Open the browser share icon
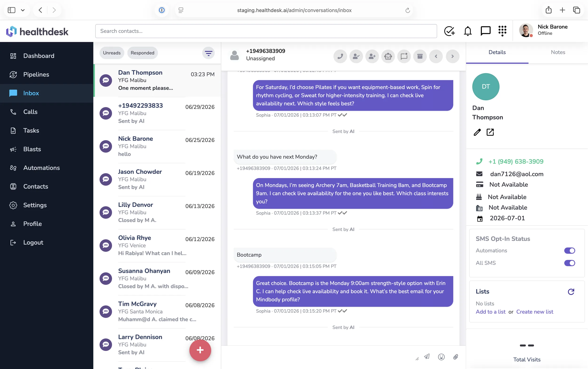The height and width of the screenshot is (369, 588). [x=548, y=10]
